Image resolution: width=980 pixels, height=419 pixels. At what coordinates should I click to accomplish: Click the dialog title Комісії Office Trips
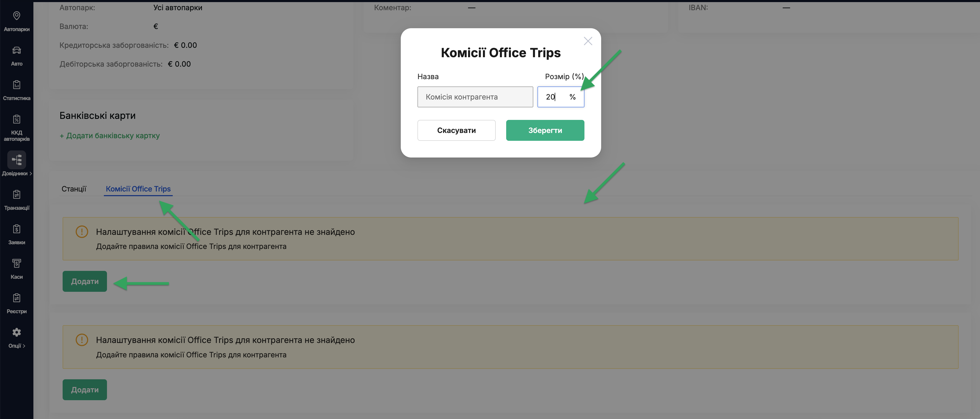[x=501, y=53]
